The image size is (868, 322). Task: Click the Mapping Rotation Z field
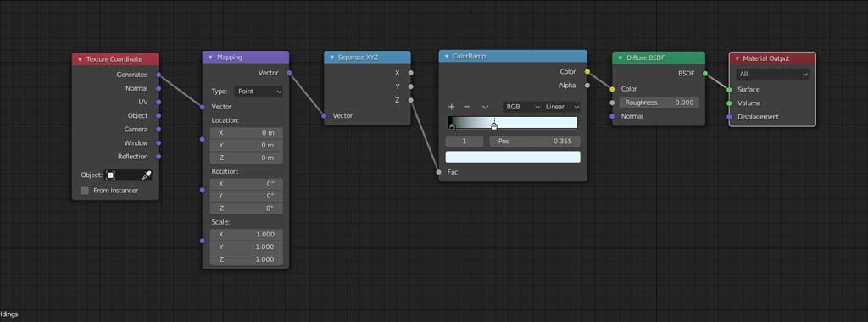247,208
